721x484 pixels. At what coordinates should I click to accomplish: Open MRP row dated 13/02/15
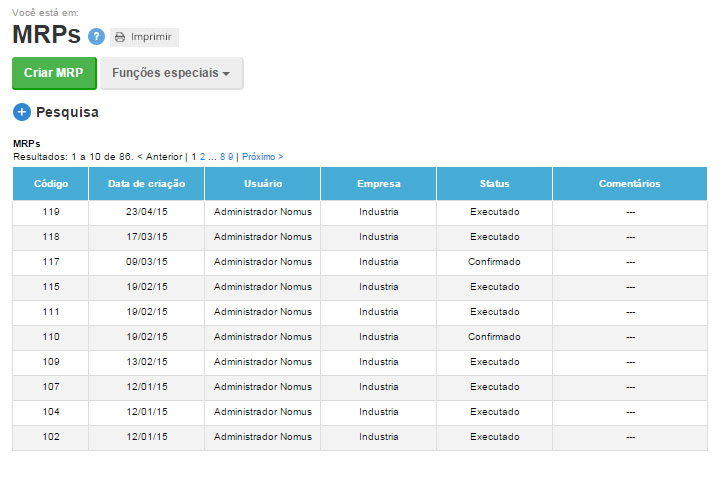click(146, 362)
